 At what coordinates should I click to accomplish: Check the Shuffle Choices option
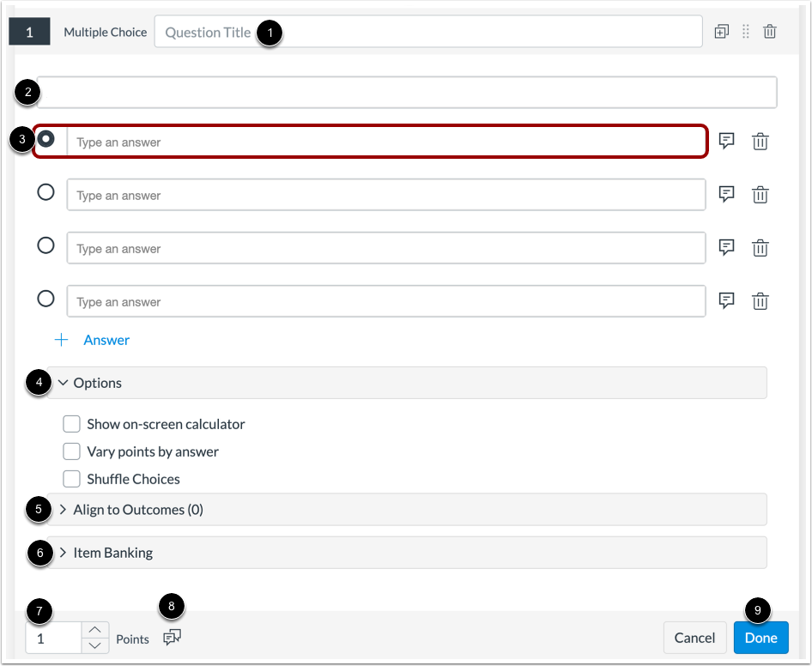coord(71,479)
